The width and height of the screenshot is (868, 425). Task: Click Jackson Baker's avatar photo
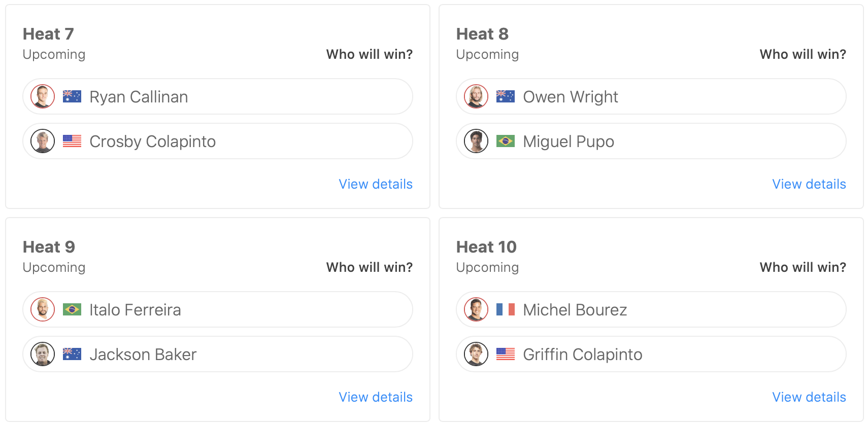(x=43, y=354)
